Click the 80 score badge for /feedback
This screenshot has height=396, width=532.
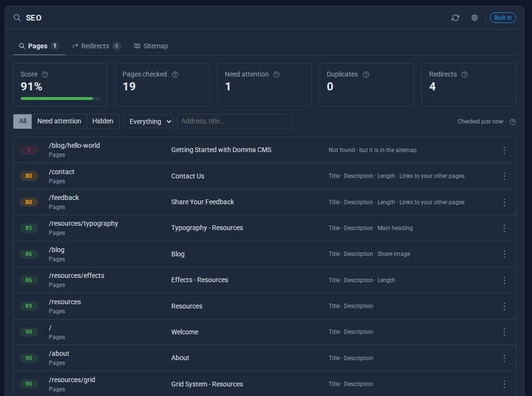pyautogui.click(x=29, y=202)
